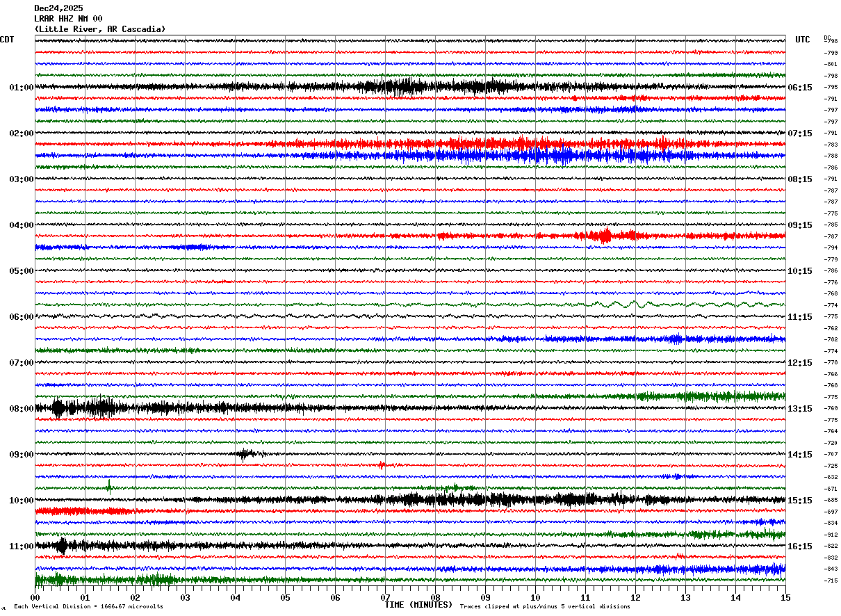Select the 03:00 CDT row label

[x=22, y=179]
